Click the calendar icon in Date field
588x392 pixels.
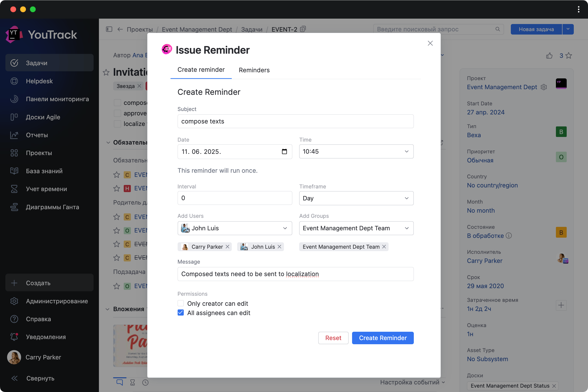tap(284, 151)
